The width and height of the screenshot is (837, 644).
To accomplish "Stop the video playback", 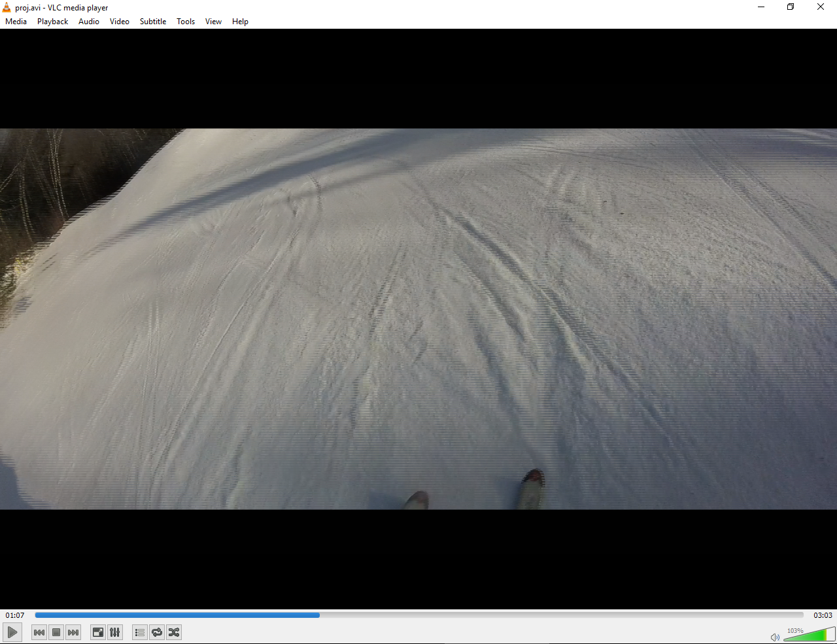I will coord(56,632).
